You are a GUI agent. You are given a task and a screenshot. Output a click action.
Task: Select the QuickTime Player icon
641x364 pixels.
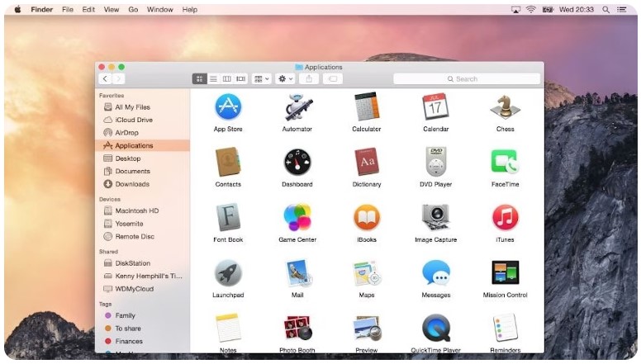click(436, 328)
